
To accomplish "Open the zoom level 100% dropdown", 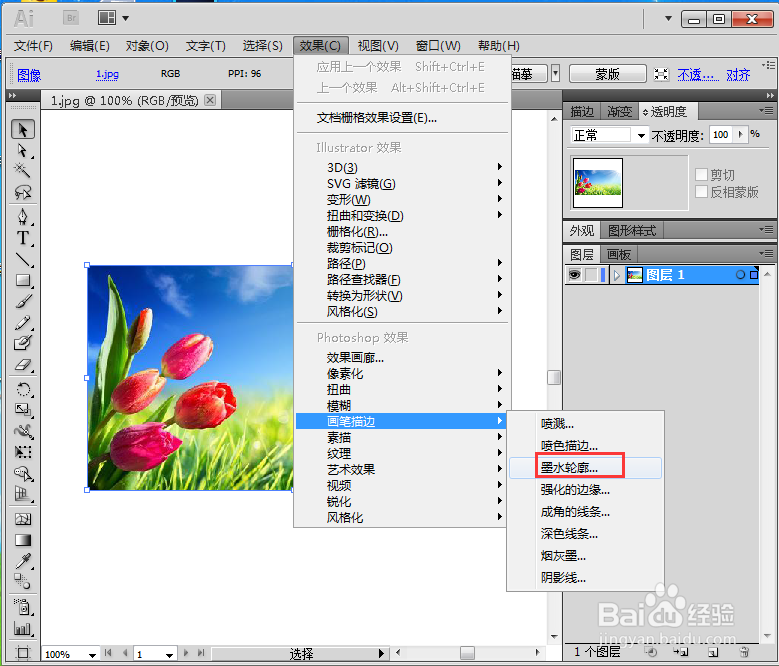I will [x=92, y=655].
